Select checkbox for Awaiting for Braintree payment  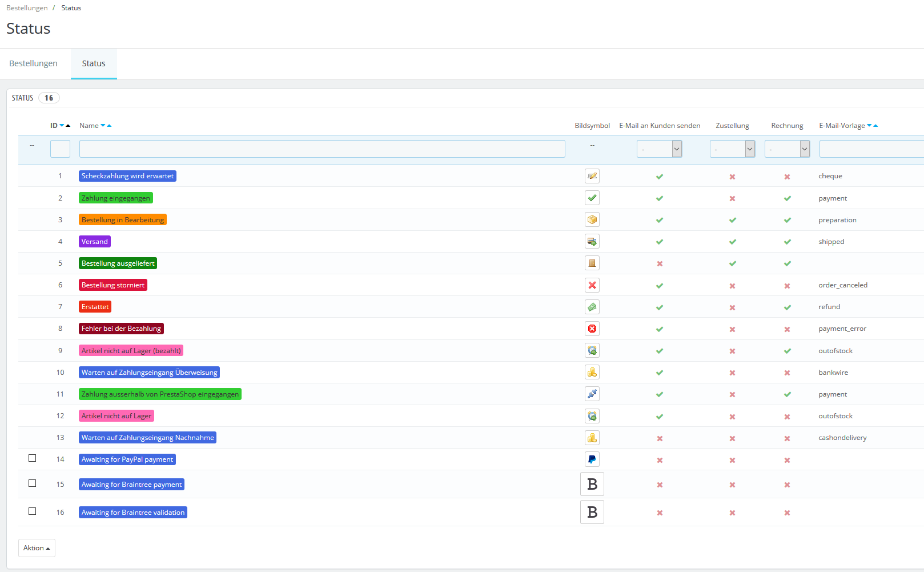click(33, 483)
